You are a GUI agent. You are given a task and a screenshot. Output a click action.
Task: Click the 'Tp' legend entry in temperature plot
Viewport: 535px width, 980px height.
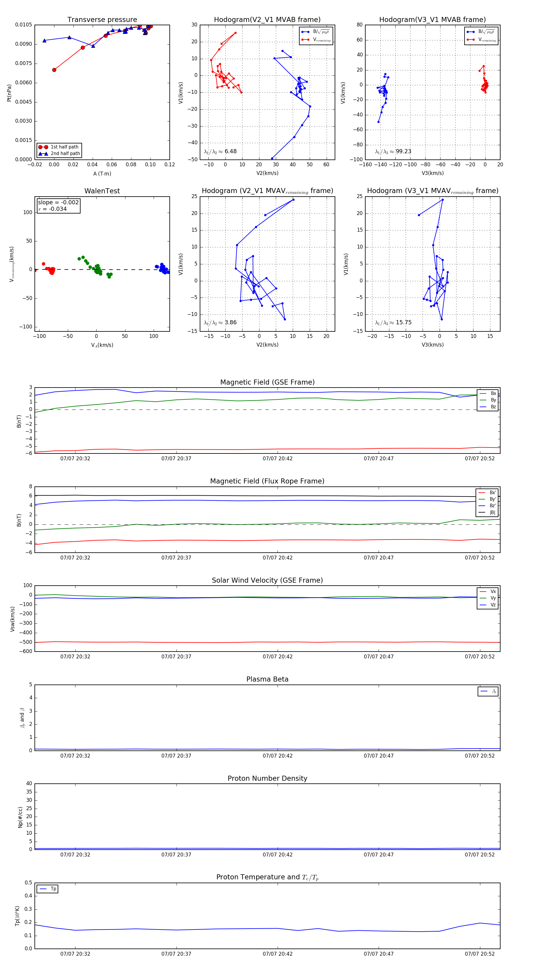(x=48, y=889)
